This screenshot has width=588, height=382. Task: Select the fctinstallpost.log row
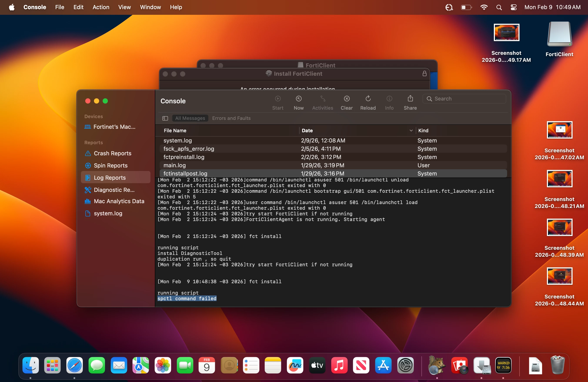333,173
